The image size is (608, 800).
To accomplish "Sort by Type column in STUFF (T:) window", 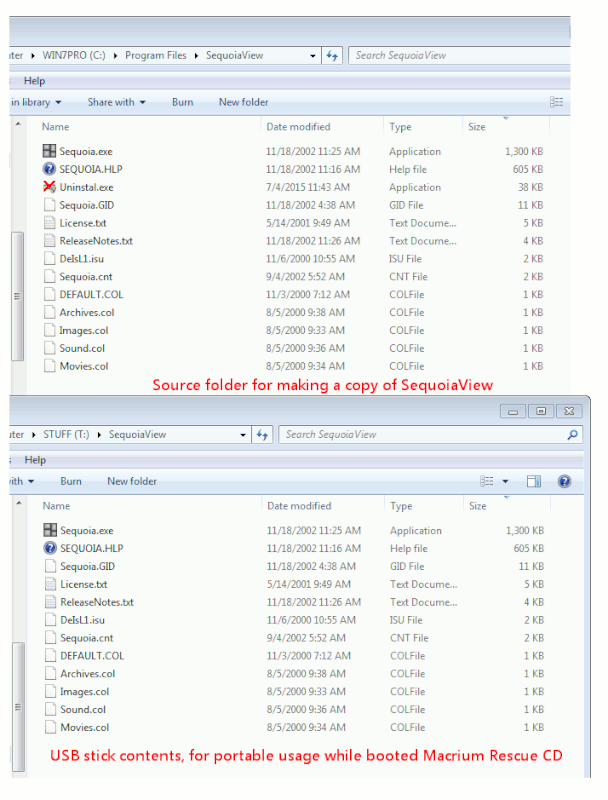I will point(401,506).
